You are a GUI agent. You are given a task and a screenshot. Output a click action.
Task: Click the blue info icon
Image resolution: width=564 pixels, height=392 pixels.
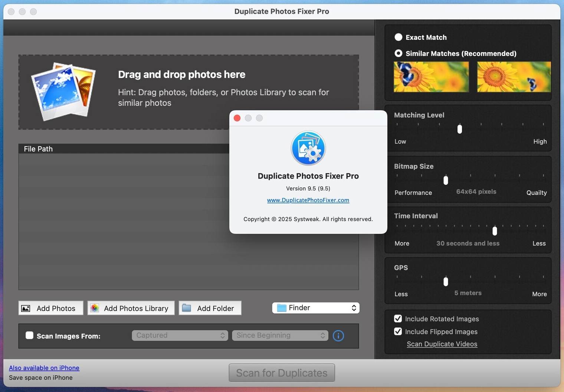[x=338, y=336]
